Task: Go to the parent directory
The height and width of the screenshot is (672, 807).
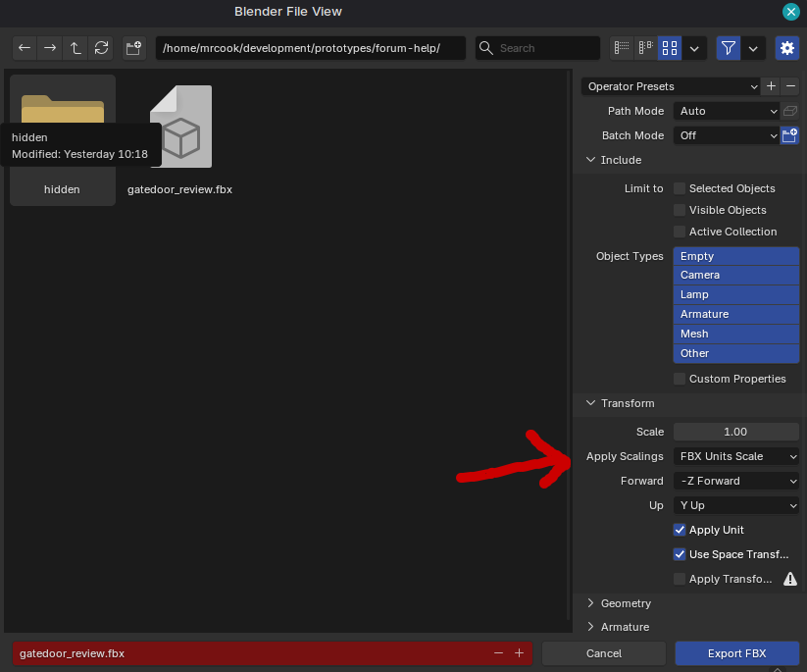Action: click(76, 48)
